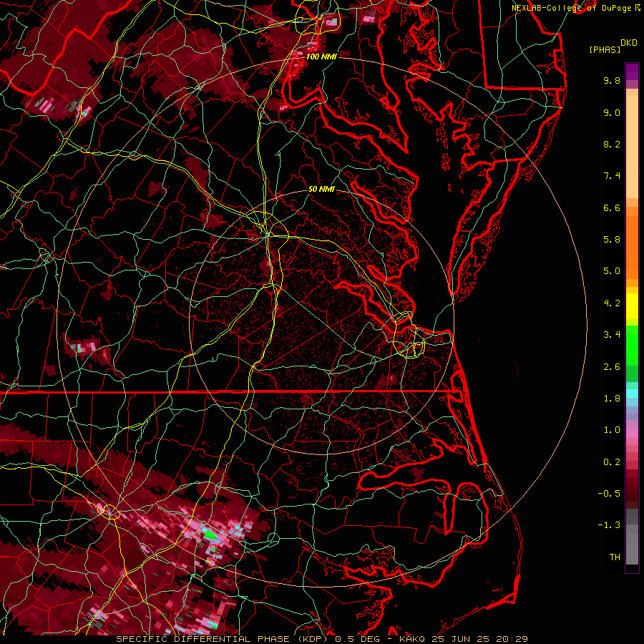Click the KAKQ radar site identifier
This screenshot has width=644, height=644.
point(414,639)
